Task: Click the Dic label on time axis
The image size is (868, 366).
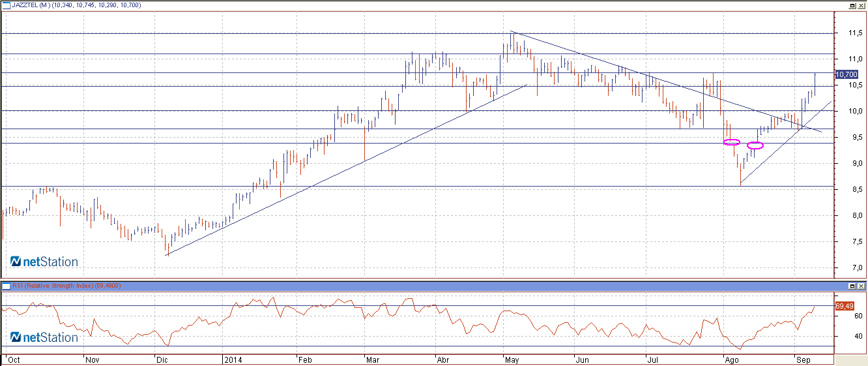Action: [162, 359]
